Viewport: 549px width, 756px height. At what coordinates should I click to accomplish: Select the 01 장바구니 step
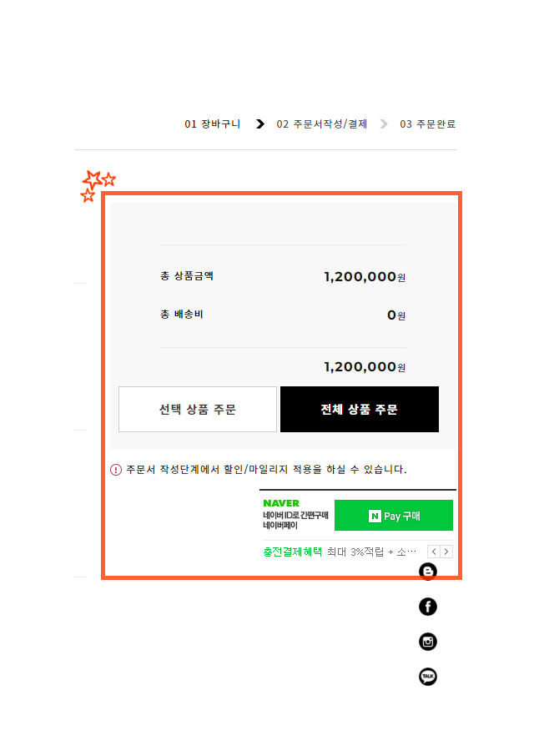213,124
